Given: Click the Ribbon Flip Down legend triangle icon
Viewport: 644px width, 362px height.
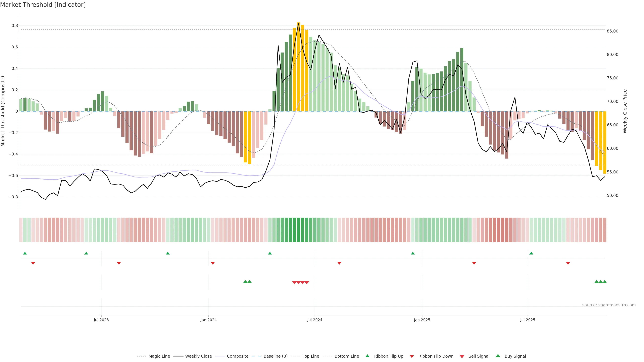Looking at the screenshot, I should 412,356.
